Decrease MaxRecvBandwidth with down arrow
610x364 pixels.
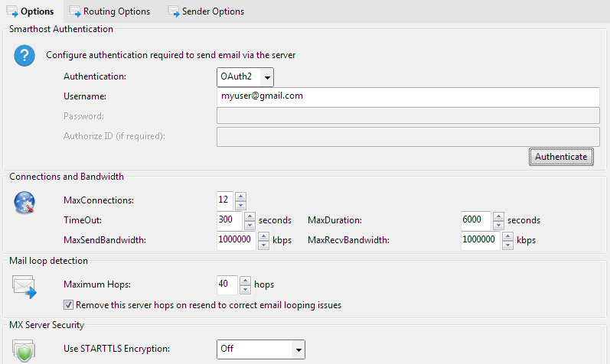tap(507, 245)
